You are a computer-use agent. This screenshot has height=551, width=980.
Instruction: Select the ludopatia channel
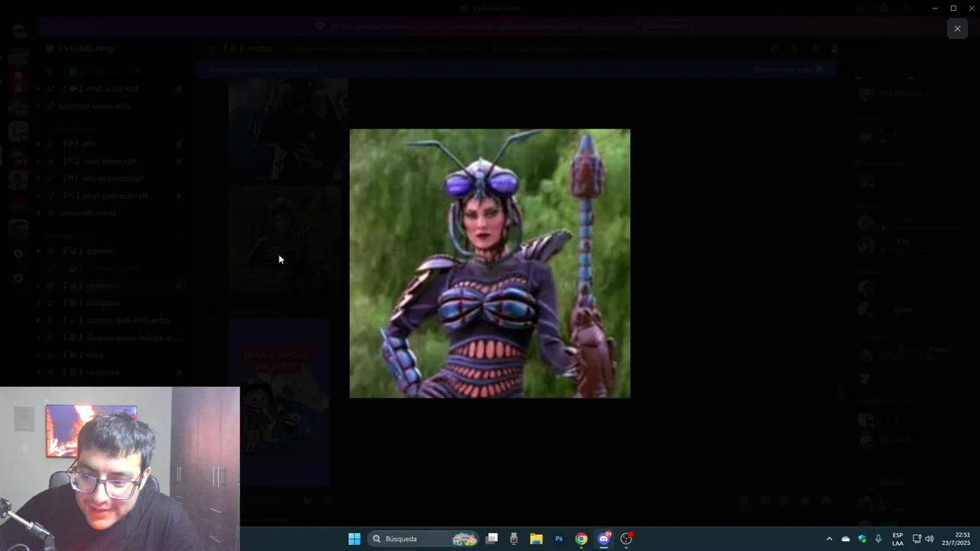(x=113, y=303)
